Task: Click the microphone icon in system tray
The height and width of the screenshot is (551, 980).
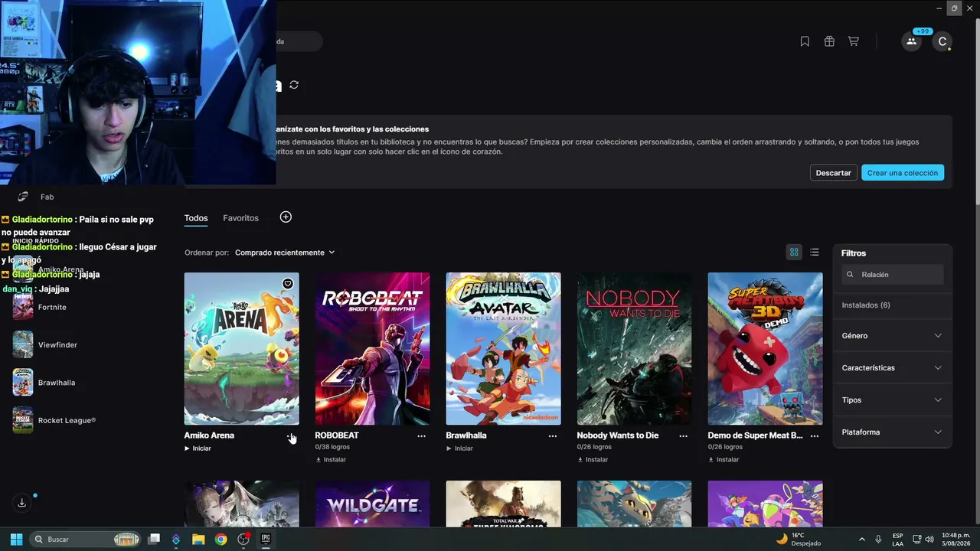Action: (878, 540)
